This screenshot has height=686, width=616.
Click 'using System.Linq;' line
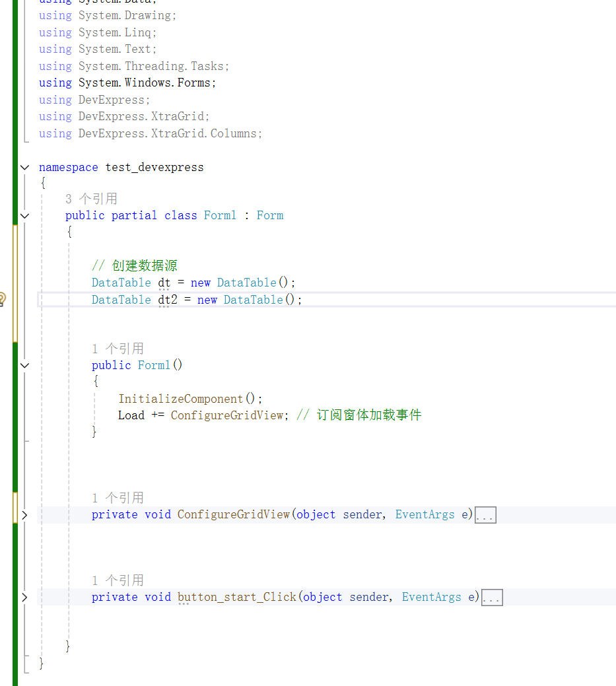[98, 32]
